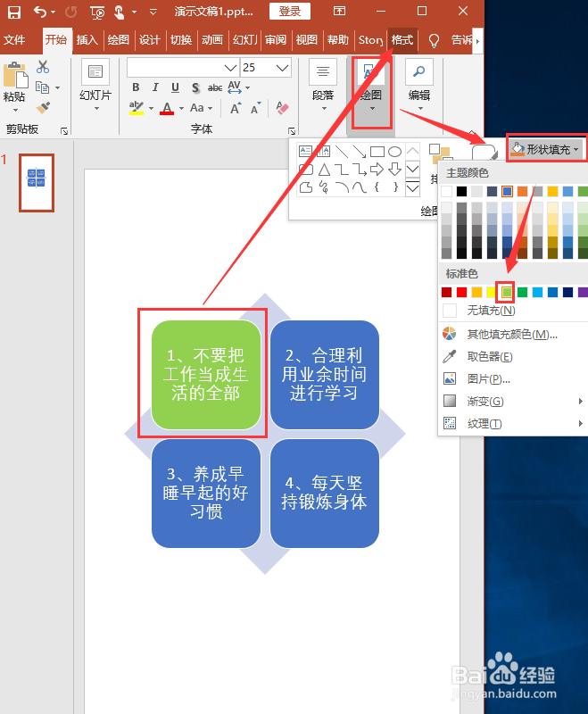Clear all formatting eraser icon
Viewport: 588px width, 714px height.
pos(282,108)
